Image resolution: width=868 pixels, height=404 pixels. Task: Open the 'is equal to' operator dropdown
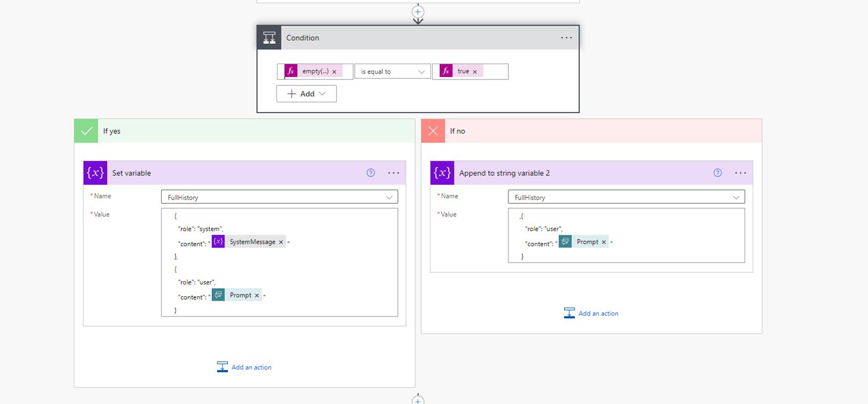click(x=392, y=72)
